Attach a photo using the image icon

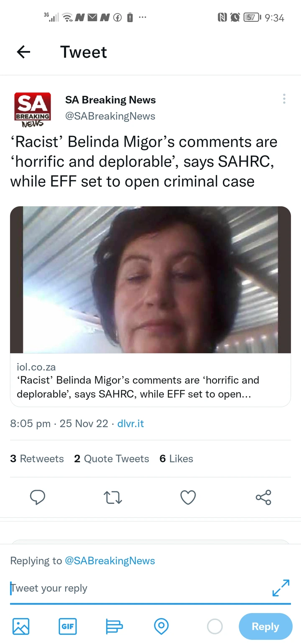pos(21,626)
